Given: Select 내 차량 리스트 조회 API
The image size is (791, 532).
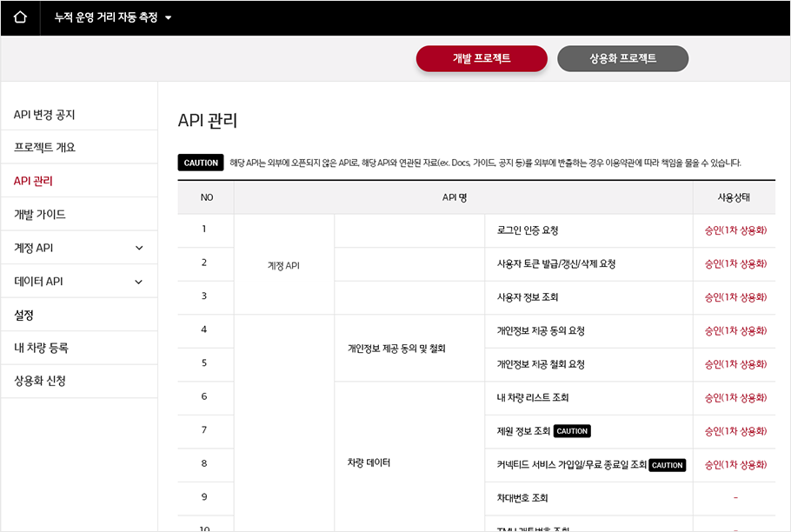Looking at the screenshot, I should (532, 397).
